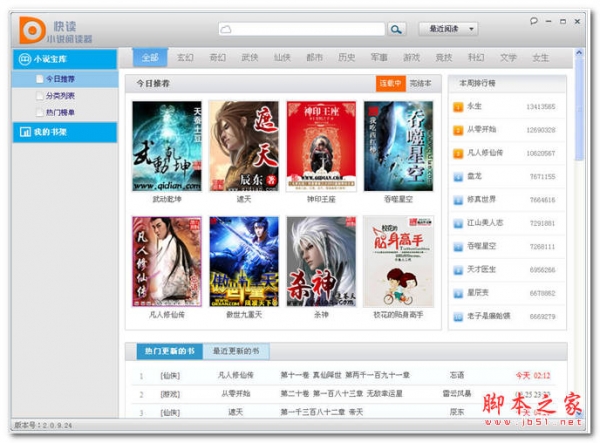Click the 小说宝库 book icon
The width and height of the screenshot is (600, 443).
(x=24, y=59)
